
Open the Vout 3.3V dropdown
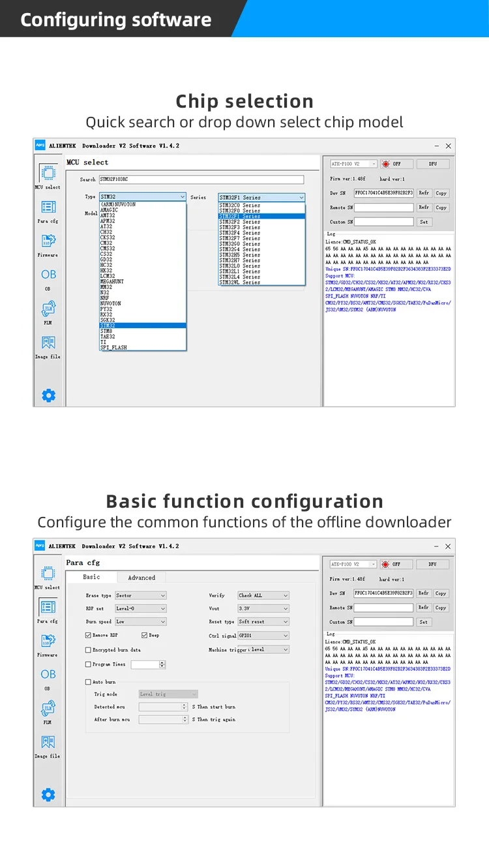pos(263,608)
